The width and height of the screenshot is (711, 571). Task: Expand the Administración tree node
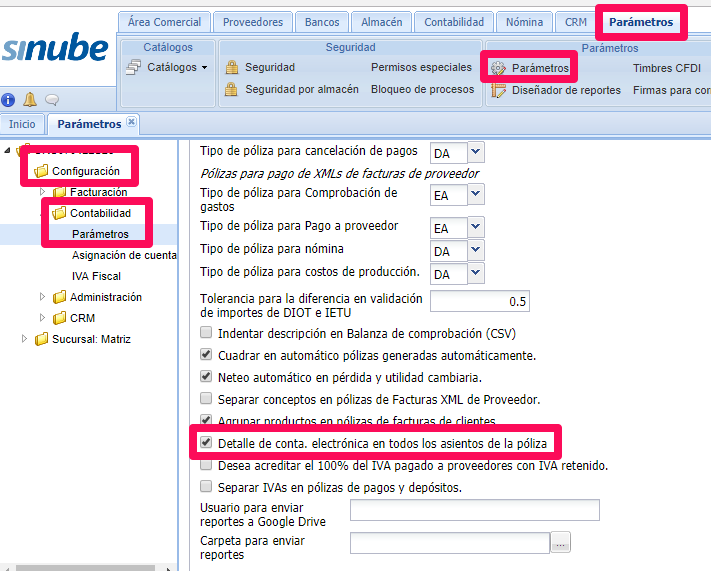(x=42, y=297)
